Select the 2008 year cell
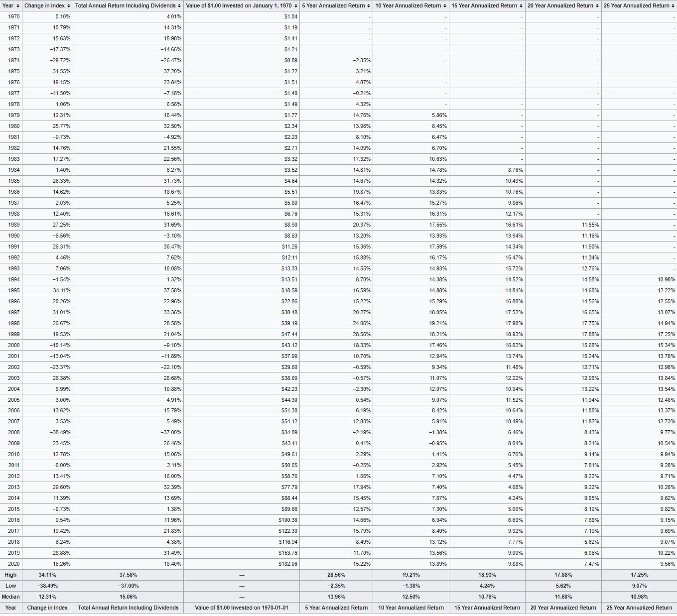The width and height of the screenshot is (677, 616). 14,432
